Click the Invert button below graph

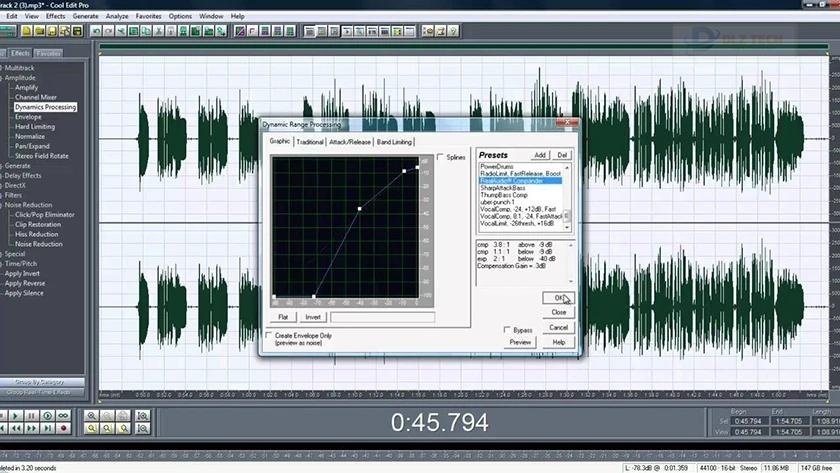click(x=313, y=317)
